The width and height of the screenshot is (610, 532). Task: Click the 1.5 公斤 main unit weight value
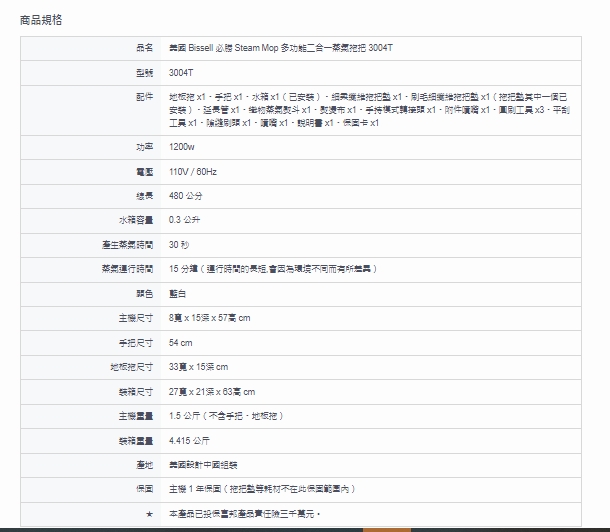pyautogui.click(x=226, y=416)
